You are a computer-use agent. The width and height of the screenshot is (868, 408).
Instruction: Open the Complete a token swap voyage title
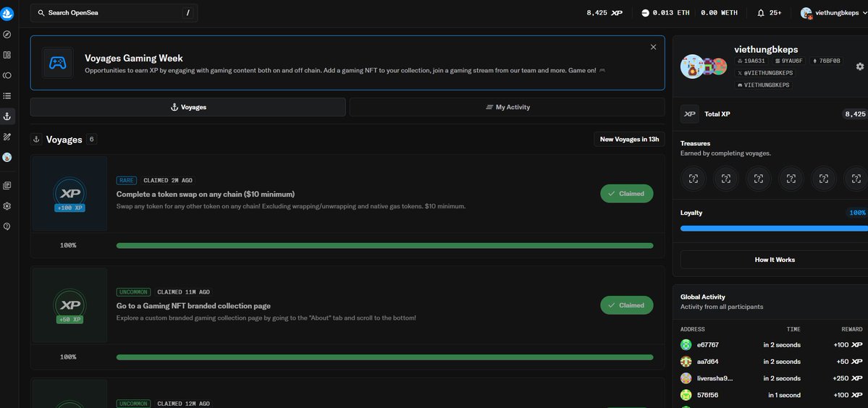206,194
